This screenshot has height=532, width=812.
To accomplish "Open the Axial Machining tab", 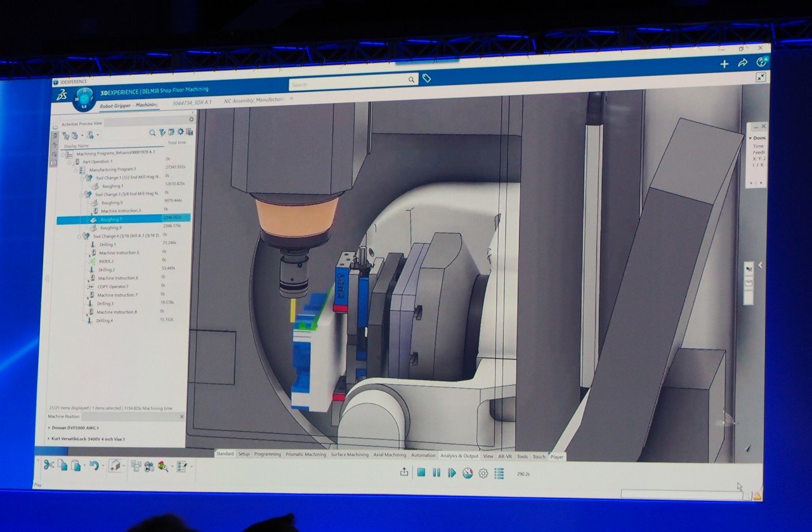I will pos(390,455).
